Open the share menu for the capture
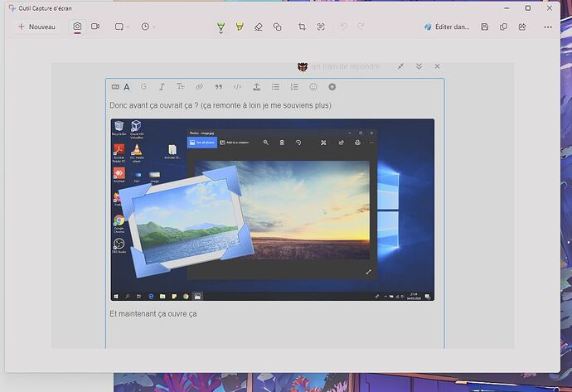The width and height of the screenshot is (572, 392). [521, 27]
